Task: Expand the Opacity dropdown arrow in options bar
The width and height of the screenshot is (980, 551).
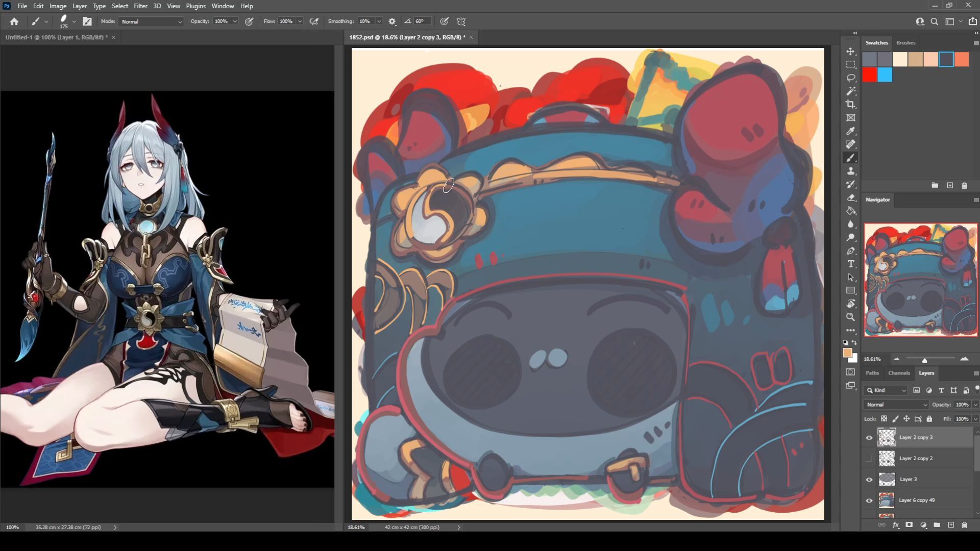Action: pyautogui.click(x=235, y=21)
